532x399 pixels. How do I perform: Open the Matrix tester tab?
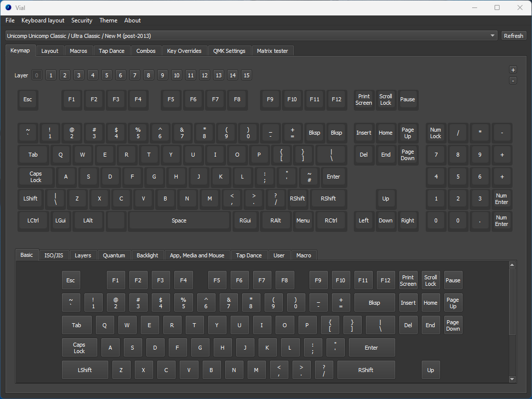click(x=272, y=51)
